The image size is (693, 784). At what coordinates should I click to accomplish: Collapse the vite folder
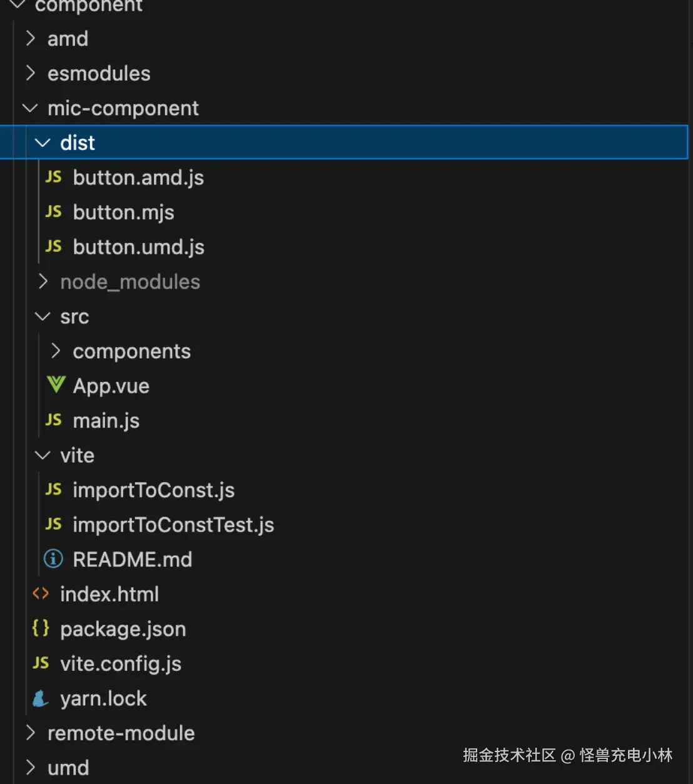point(43,455)
